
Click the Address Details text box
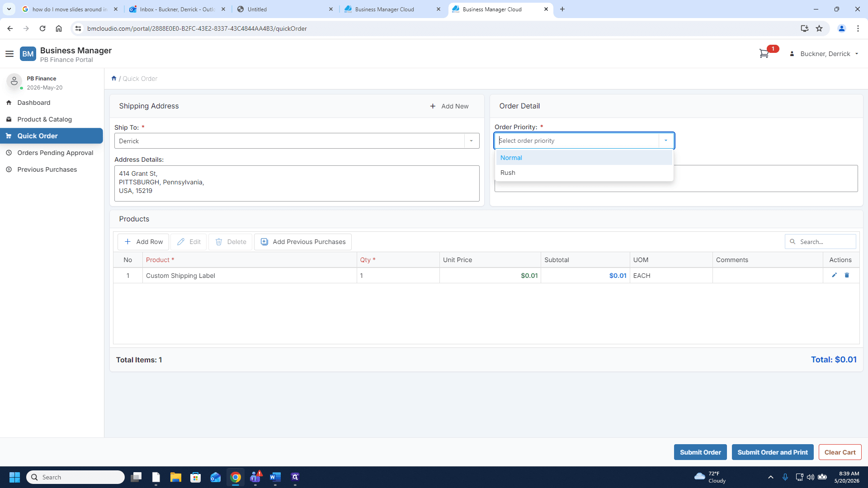(297, 183)
